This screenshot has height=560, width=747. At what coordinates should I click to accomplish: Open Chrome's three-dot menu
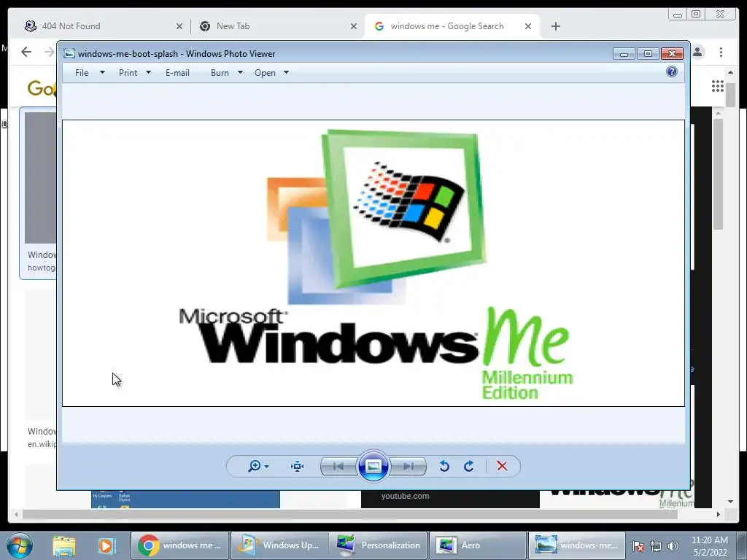(721, 52)
